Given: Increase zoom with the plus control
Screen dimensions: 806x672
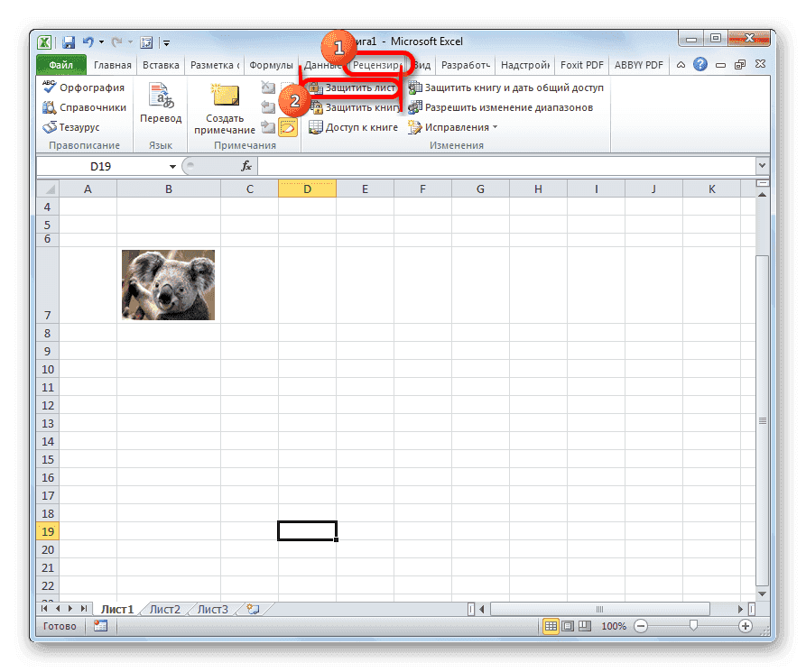Looking at the screenshot, I should (746, 625).
